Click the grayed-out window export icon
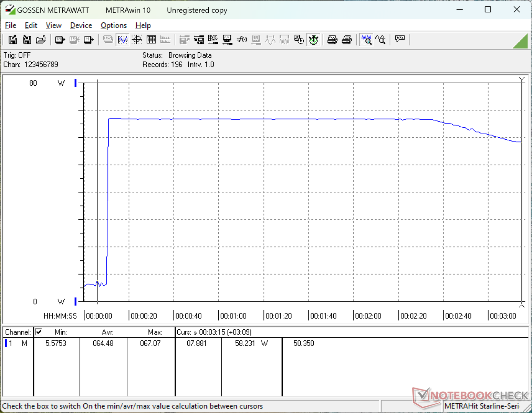 coord(185,40)
